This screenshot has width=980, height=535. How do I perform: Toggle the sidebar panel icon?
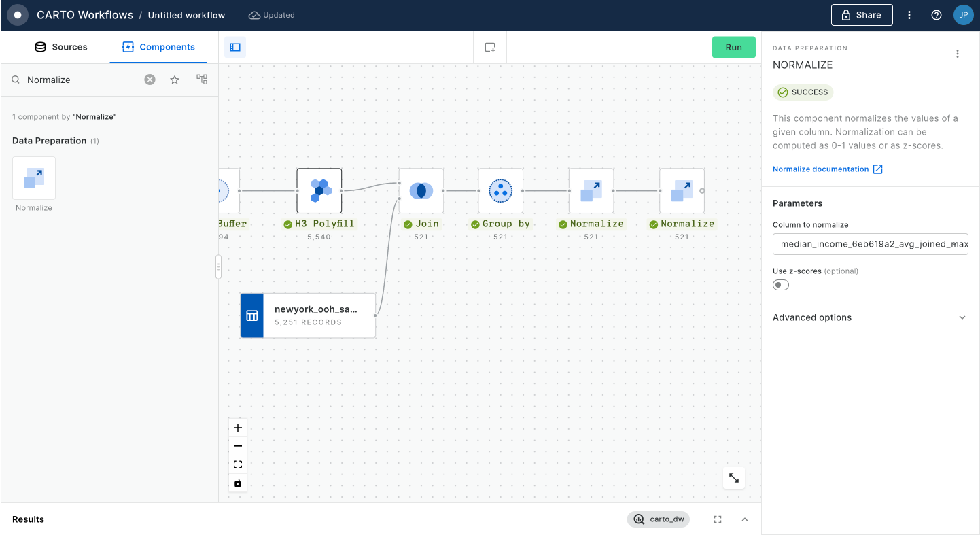pos(235,48)
